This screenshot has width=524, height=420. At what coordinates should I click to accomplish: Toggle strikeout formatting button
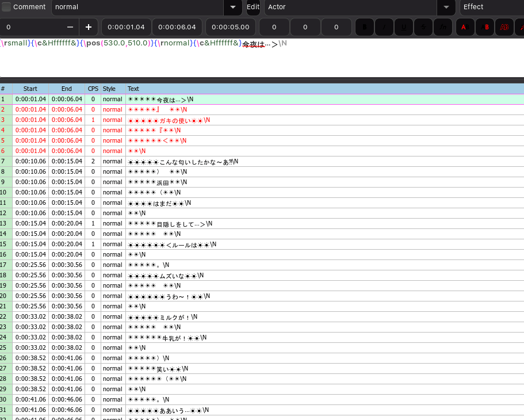[423, 27]
